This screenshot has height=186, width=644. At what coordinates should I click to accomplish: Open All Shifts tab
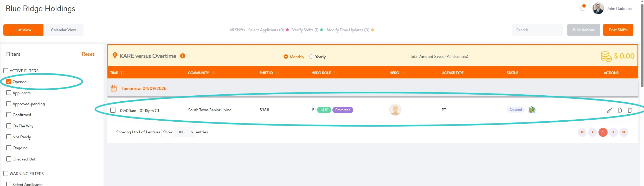(x=237, y=30)
